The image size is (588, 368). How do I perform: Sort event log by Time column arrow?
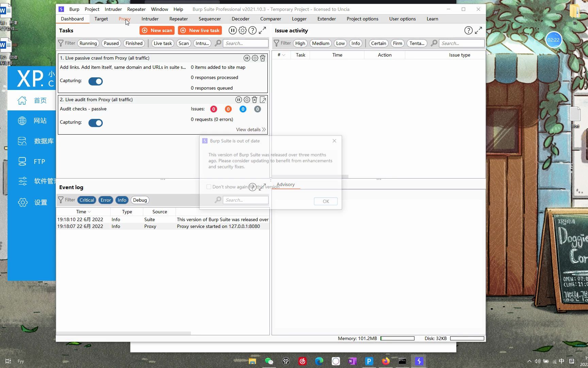[89, 212]
